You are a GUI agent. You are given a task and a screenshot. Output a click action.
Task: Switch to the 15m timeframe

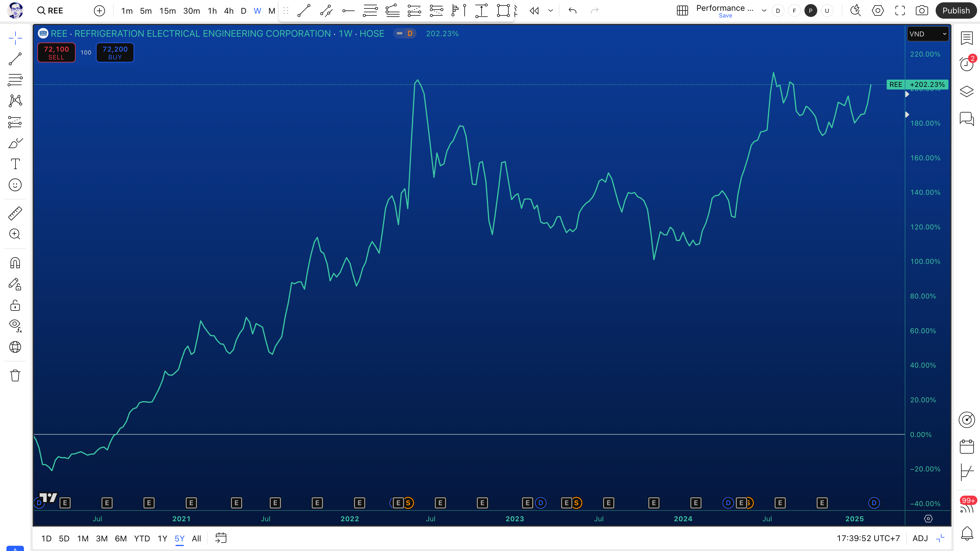click(168, 11)
